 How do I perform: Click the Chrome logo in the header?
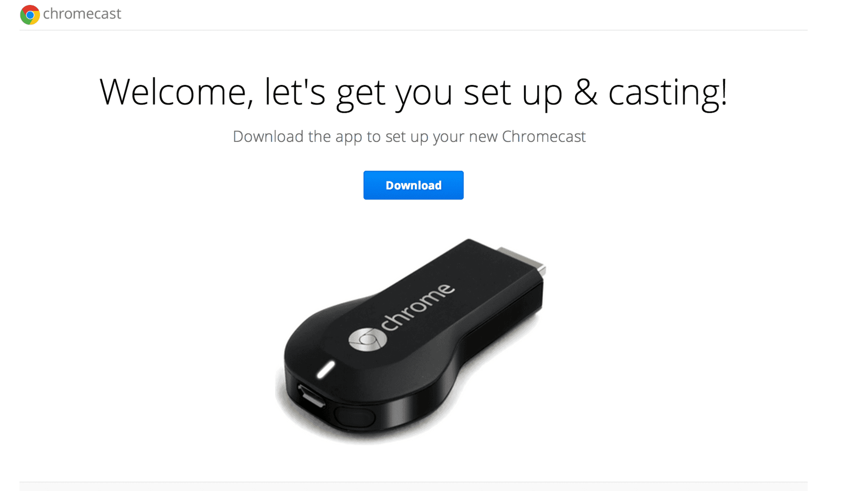[x=30, y=15]
